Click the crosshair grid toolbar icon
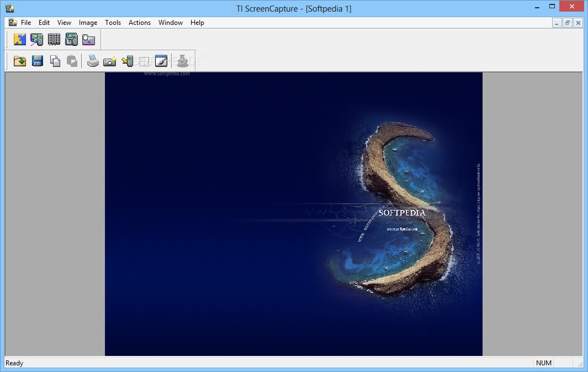 point(144,61)
